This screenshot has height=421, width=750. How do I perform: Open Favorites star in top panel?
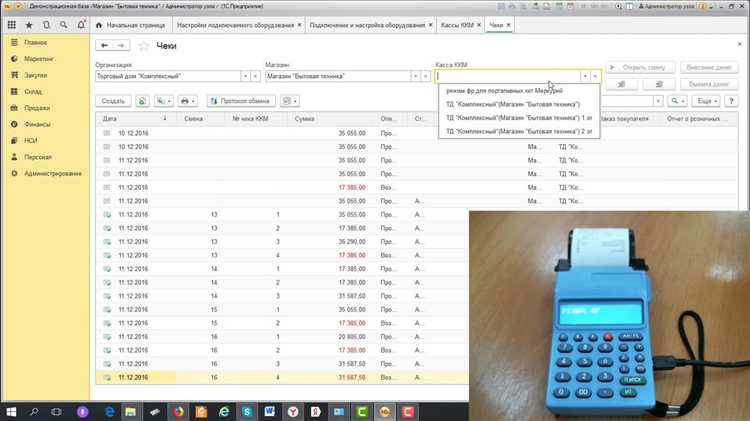29,25
